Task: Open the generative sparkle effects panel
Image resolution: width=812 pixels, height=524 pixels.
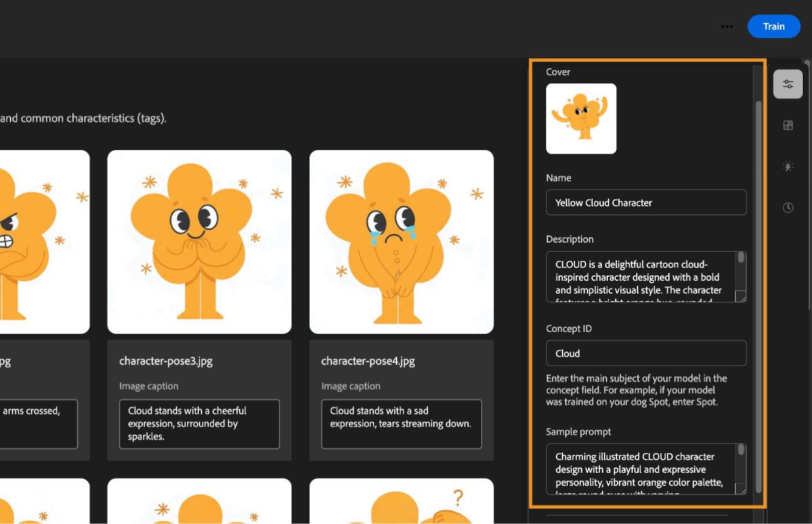Action: point(788,166)
